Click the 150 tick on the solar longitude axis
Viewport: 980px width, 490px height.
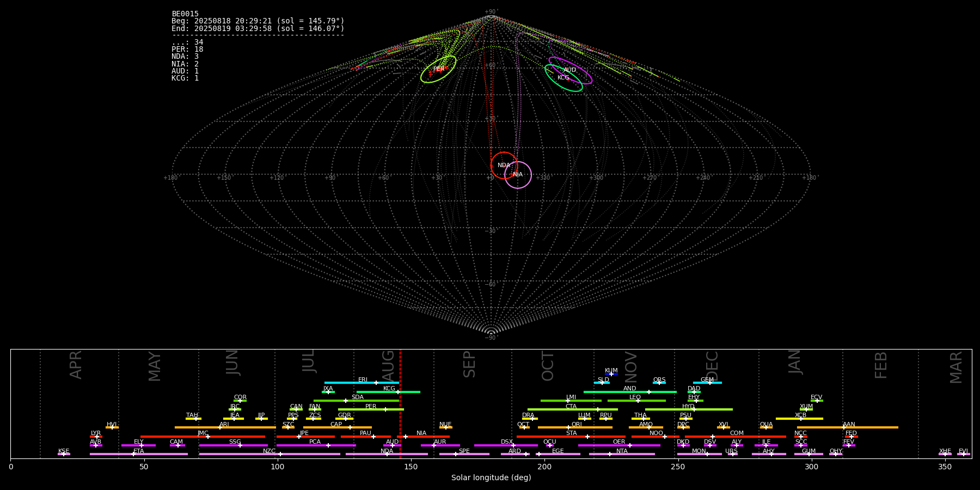(x=411, y=467)
